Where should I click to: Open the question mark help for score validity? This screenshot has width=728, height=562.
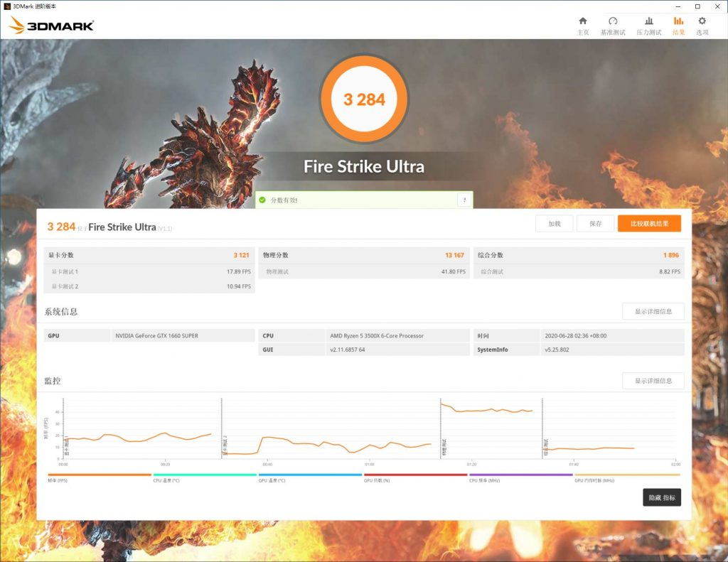464,200
